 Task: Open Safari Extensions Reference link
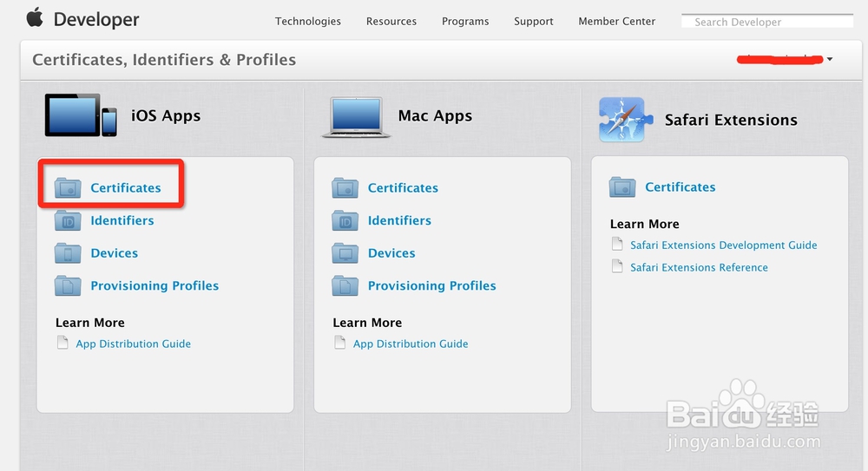coord(699,267)
